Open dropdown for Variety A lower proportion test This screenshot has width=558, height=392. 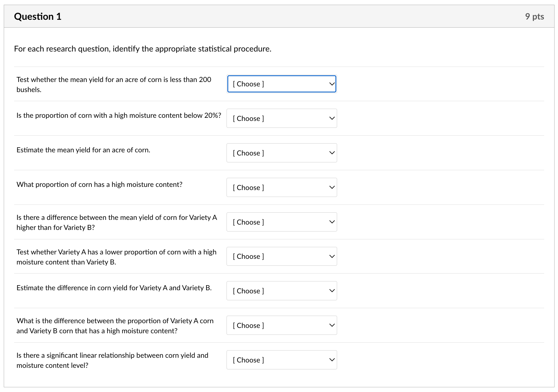pos(282,256)
